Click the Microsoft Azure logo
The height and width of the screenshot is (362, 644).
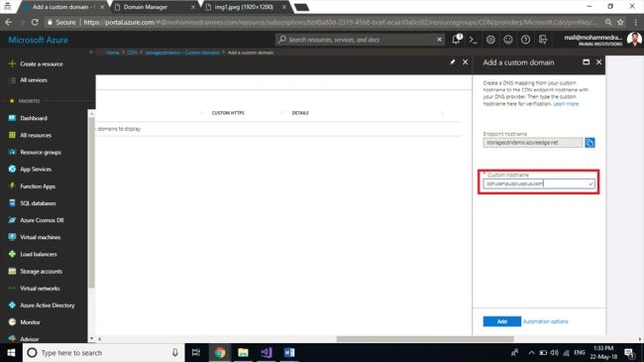[39, 40]
